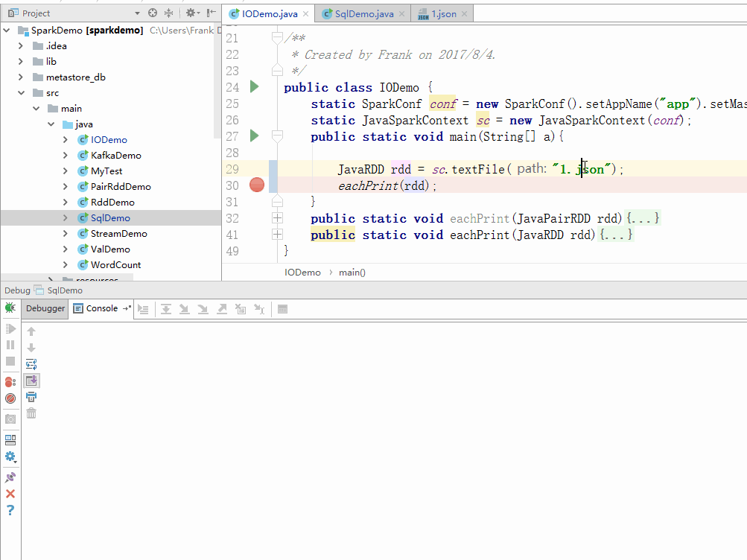Expand the metastore_db folder
Viewport: 747px width, 560px height.
click(x=21, y=77)
